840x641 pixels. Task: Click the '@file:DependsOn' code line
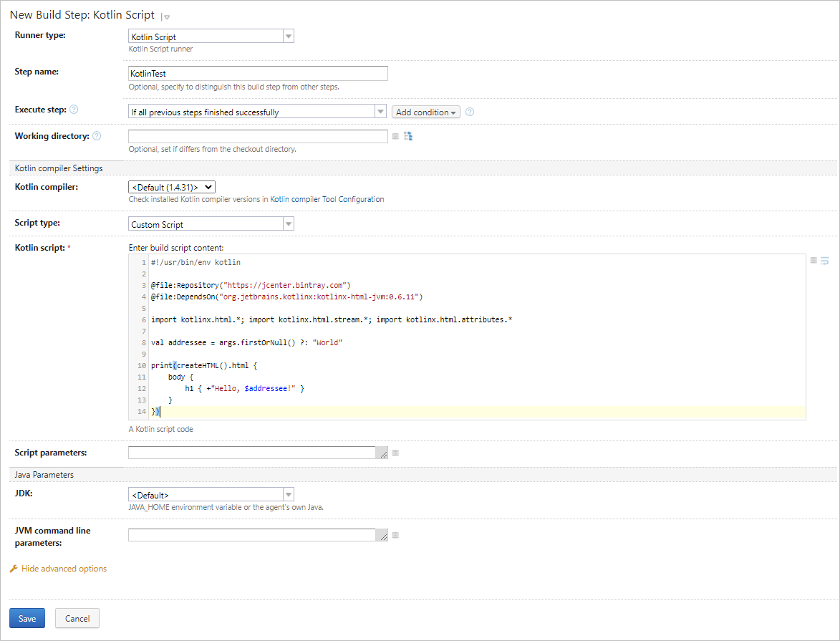pos(286,297)
